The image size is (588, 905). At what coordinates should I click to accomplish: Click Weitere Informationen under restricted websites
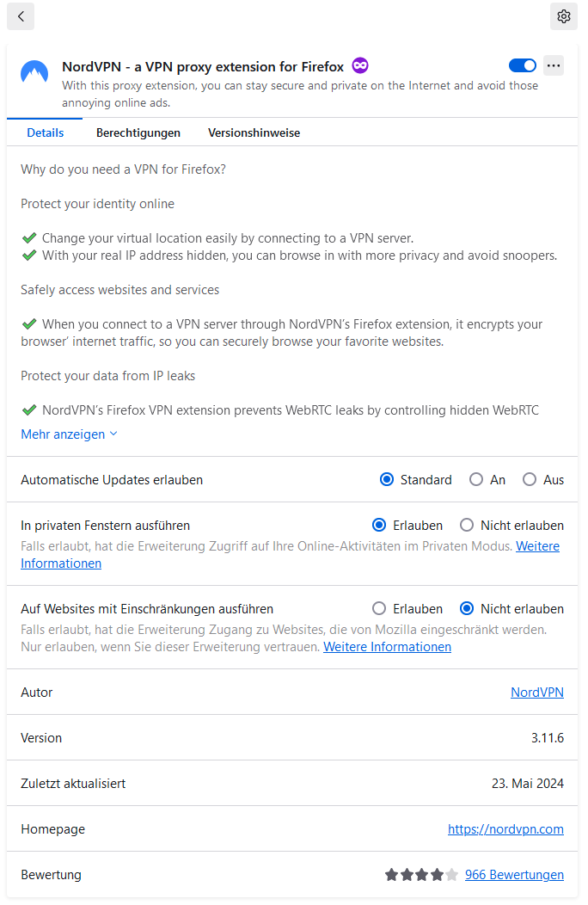point(387,647)
